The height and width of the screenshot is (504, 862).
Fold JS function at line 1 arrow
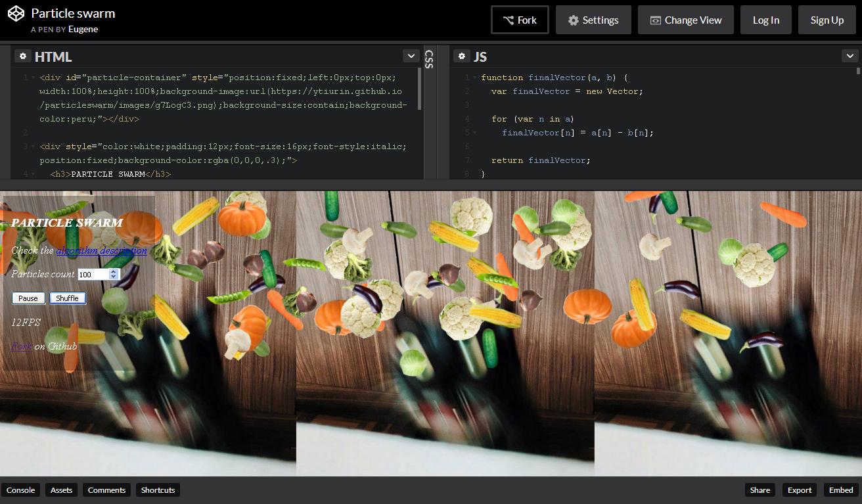click(x=474, y=78)
